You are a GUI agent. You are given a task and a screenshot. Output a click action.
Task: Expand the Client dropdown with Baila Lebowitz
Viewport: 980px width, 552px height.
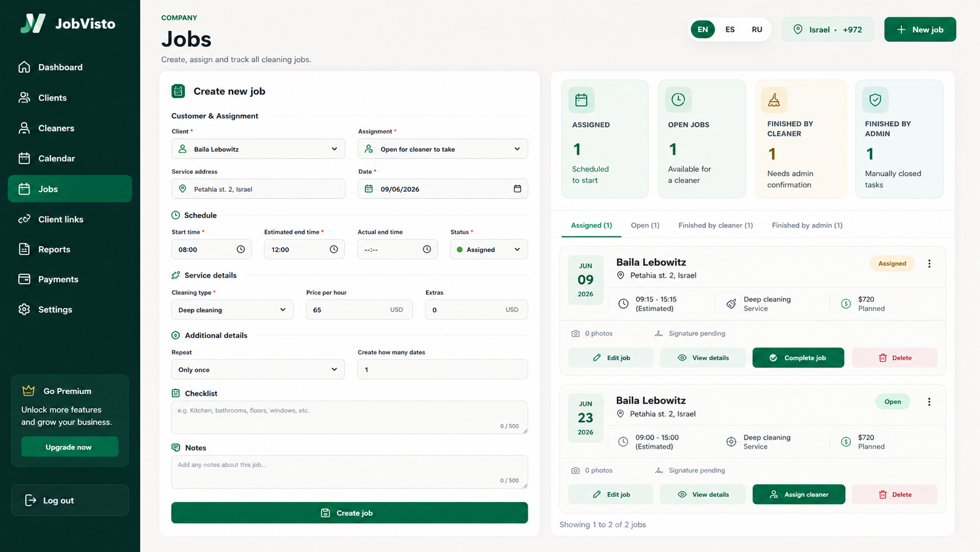[258, 149]
